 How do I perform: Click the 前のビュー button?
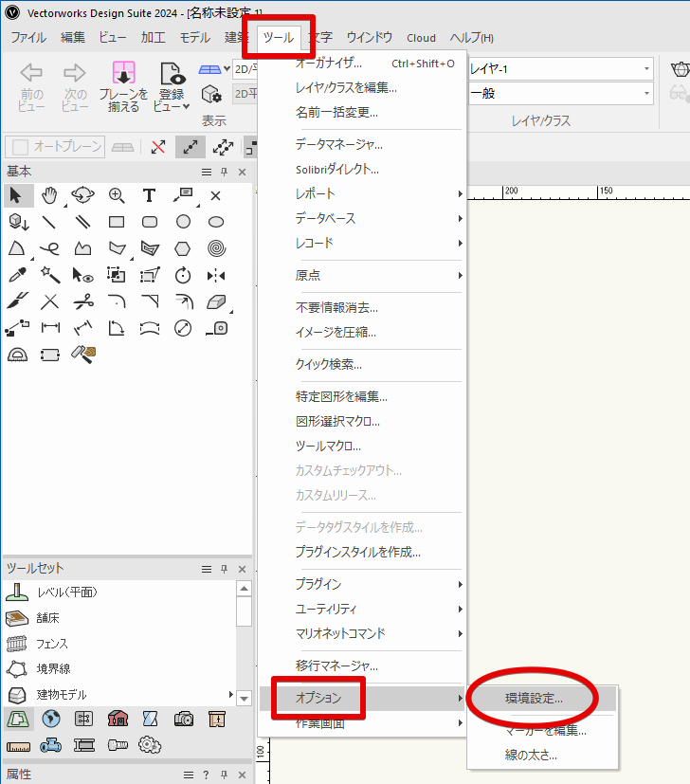(31, 86)
